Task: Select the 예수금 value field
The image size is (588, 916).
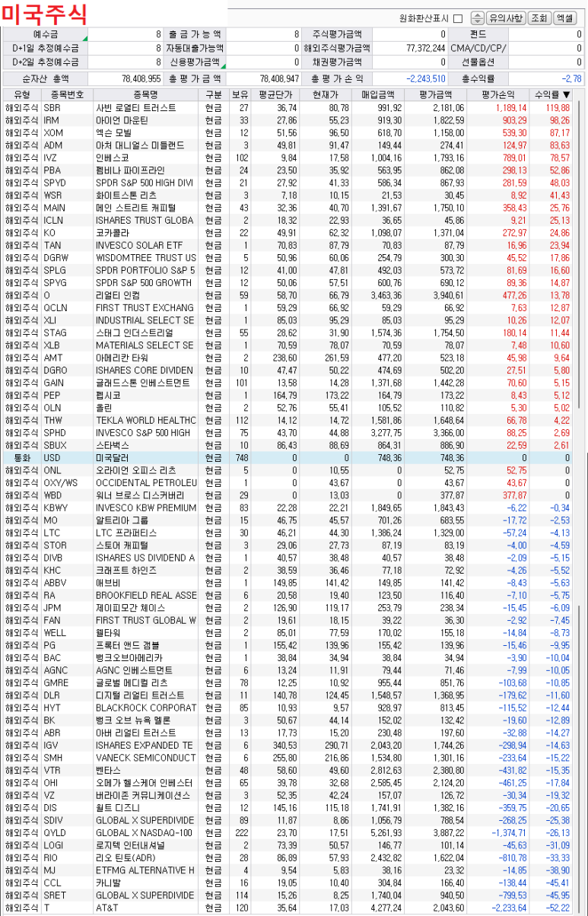Action: pos(126,34)
